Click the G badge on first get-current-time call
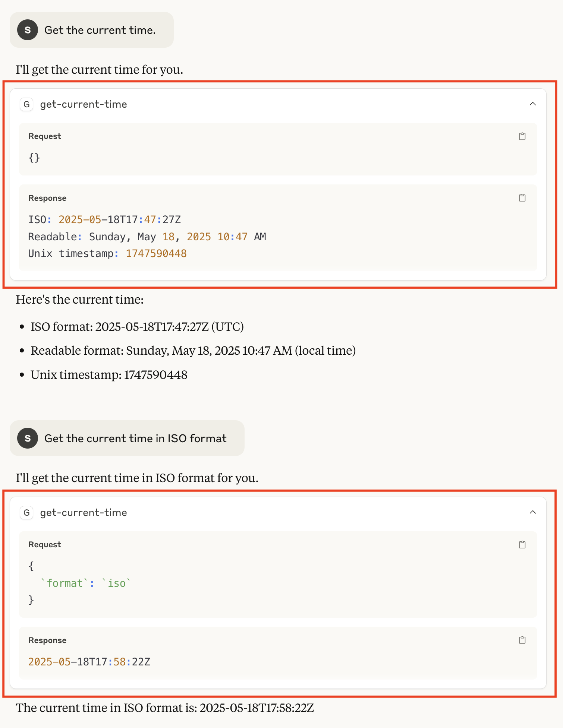 click(x=26, y=105)
